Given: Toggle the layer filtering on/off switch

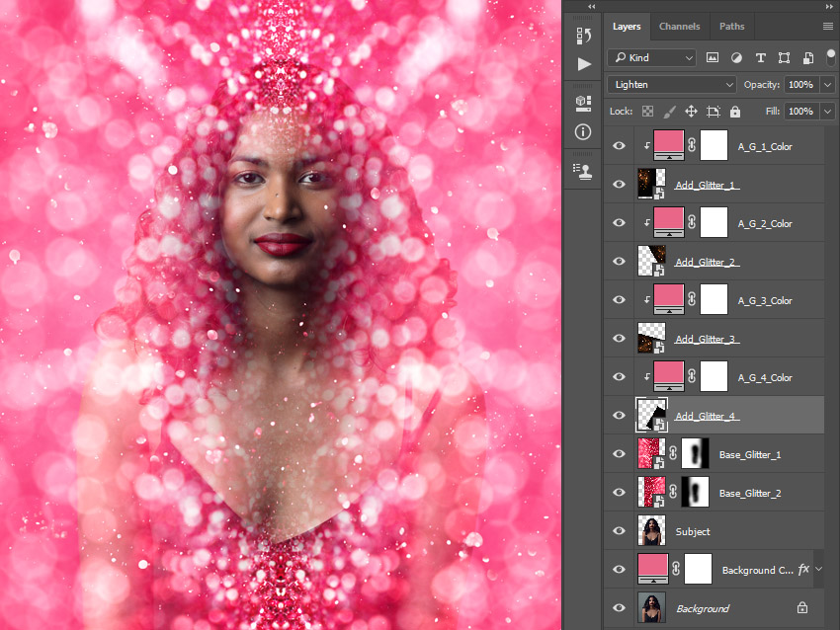Looking at the screenshot, I should pyautogui.click(x=831, y=56).
